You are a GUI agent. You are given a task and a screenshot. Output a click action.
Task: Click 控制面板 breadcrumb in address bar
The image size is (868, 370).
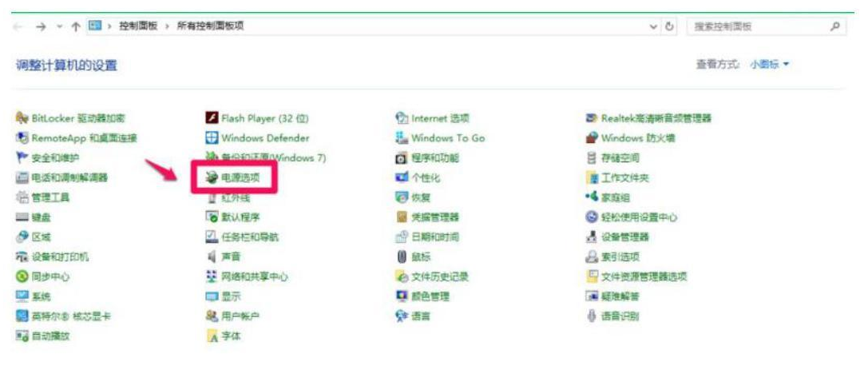(x=138, y=26)
